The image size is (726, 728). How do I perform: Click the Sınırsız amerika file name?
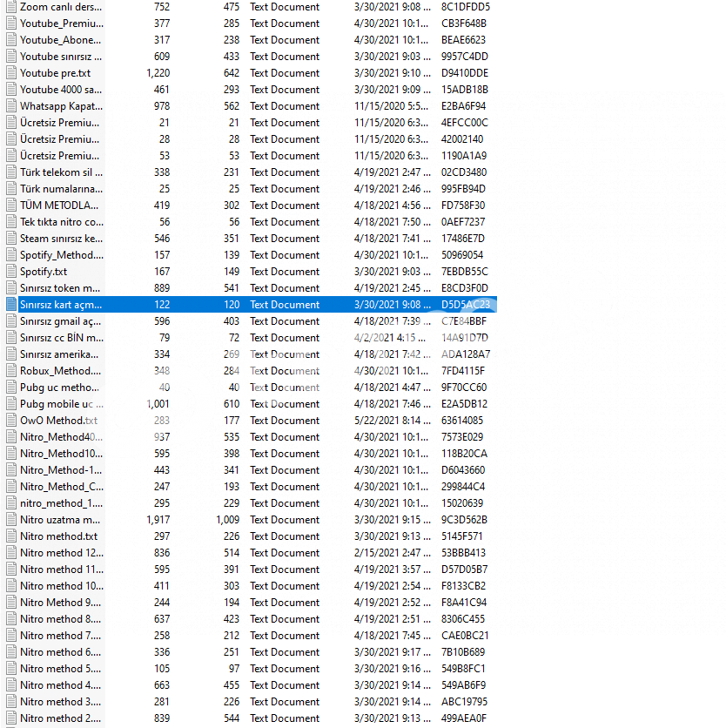[x=59, y=354]
